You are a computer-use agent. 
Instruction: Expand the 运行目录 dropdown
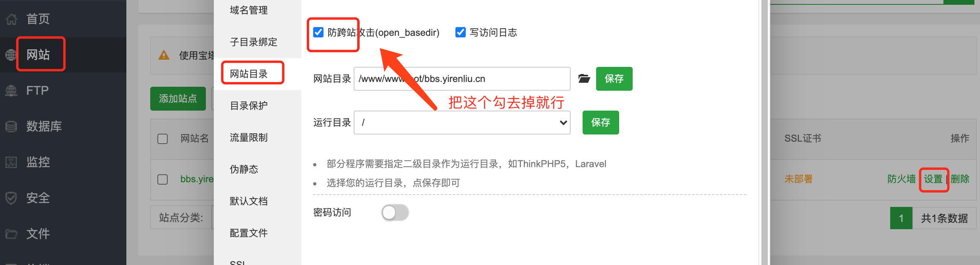coord(462,123)
